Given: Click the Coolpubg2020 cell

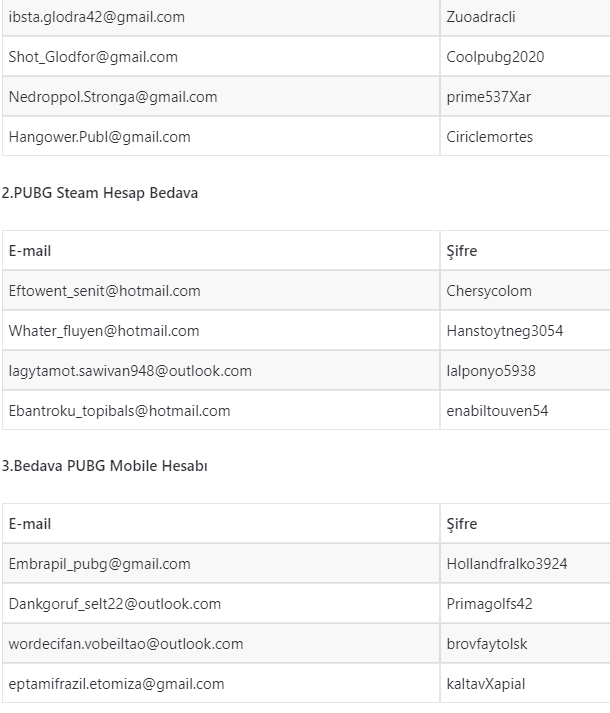Looking at the screenshot, I should click(495, 57).
